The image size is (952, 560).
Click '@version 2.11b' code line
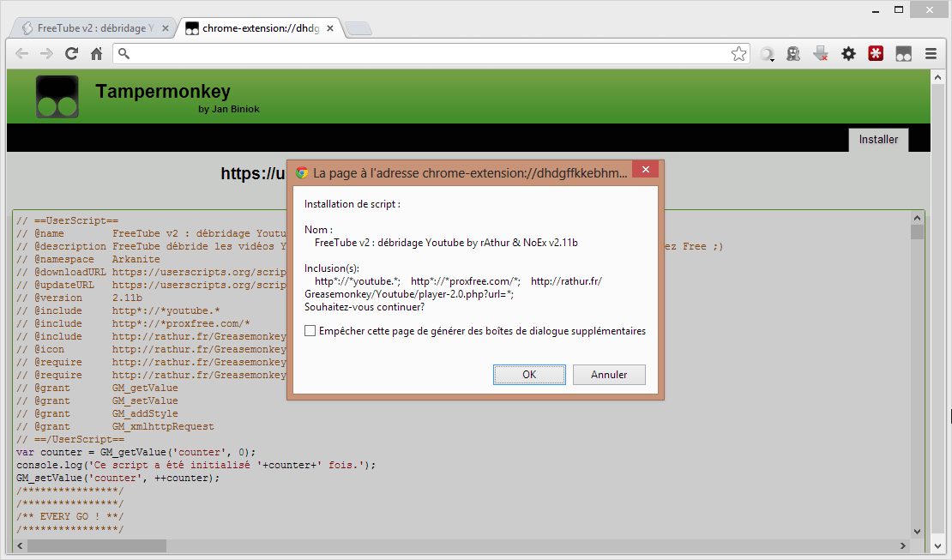pos(79,298)
